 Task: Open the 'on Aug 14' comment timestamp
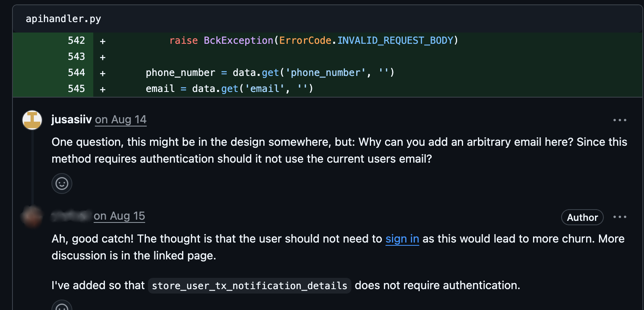(x=121, y=120)
